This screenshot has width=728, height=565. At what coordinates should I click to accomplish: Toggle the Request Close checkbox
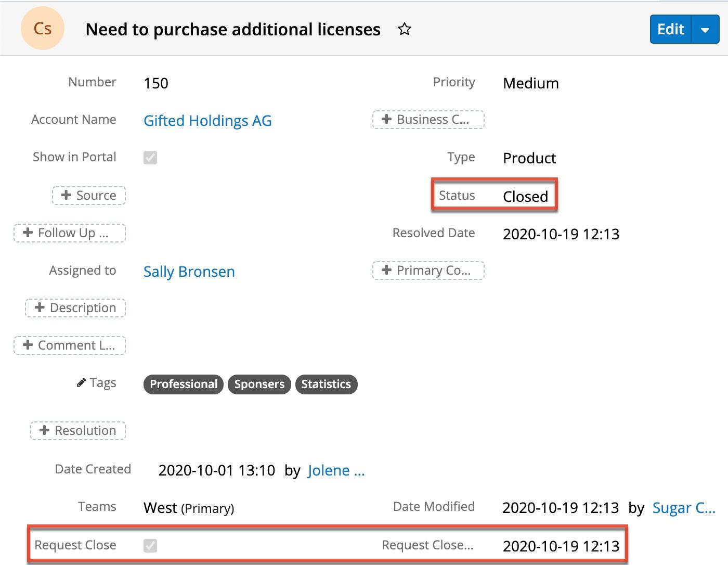point(150,545)
